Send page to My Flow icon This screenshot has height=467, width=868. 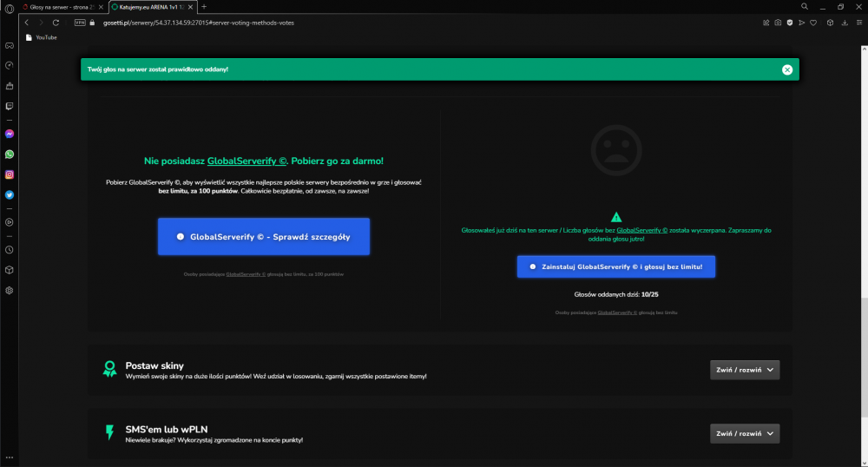click(x=801, y=23)
